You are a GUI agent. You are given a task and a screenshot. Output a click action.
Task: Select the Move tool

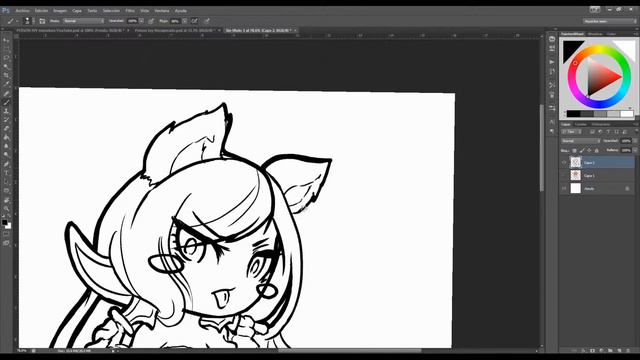(x=6, y=40)
